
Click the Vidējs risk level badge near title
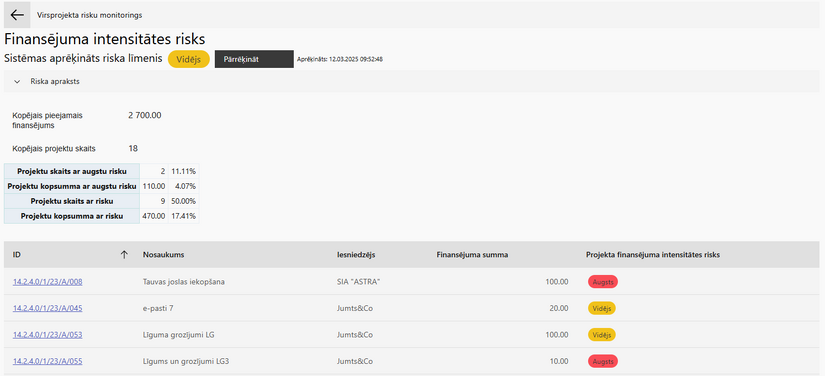(x=189, y=59)
